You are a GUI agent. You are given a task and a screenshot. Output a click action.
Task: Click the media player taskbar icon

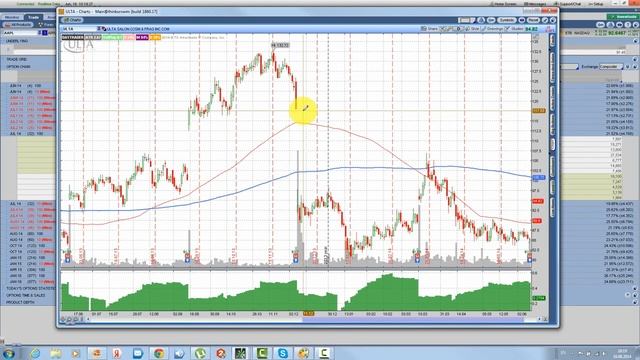pos(76,353)
